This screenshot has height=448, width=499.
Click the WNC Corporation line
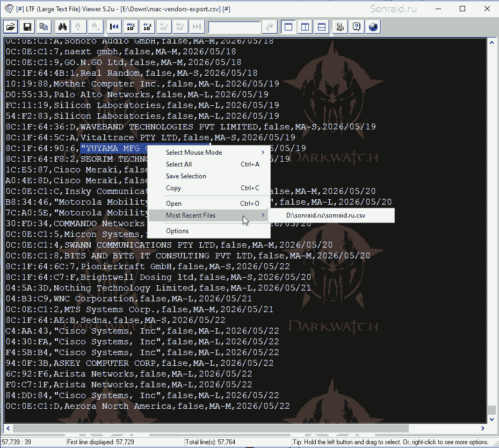point(128,299)
